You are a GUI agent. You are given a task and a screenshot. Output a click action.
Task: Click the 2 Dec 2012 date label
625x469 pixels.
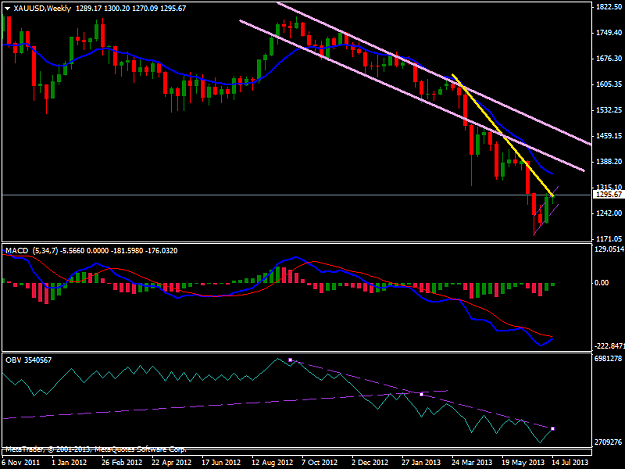(370, 463)
